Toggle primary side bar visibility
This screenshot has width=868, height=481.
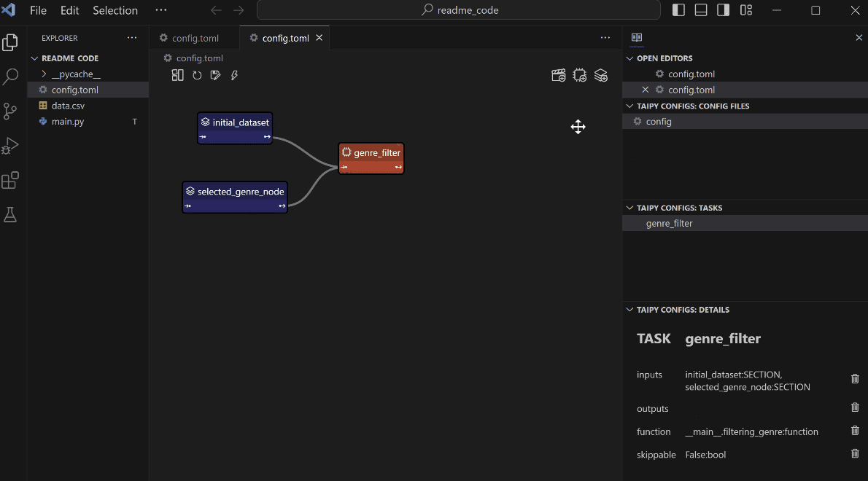[x=678, y=10]
